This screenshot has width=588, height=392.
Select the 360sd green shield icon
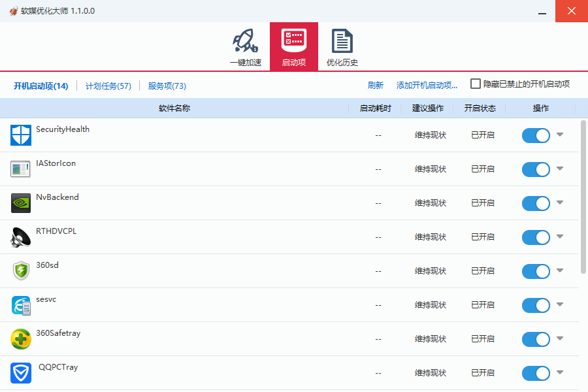pos(21,271)
